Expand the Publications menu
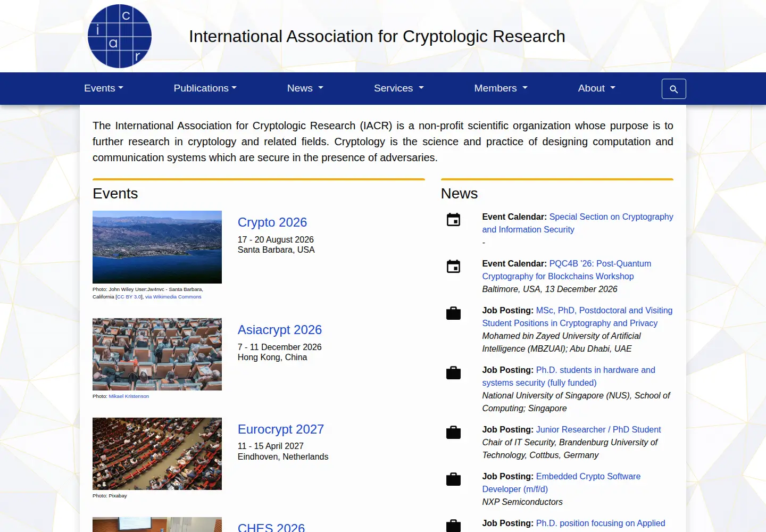 click(x=205, y=88)
